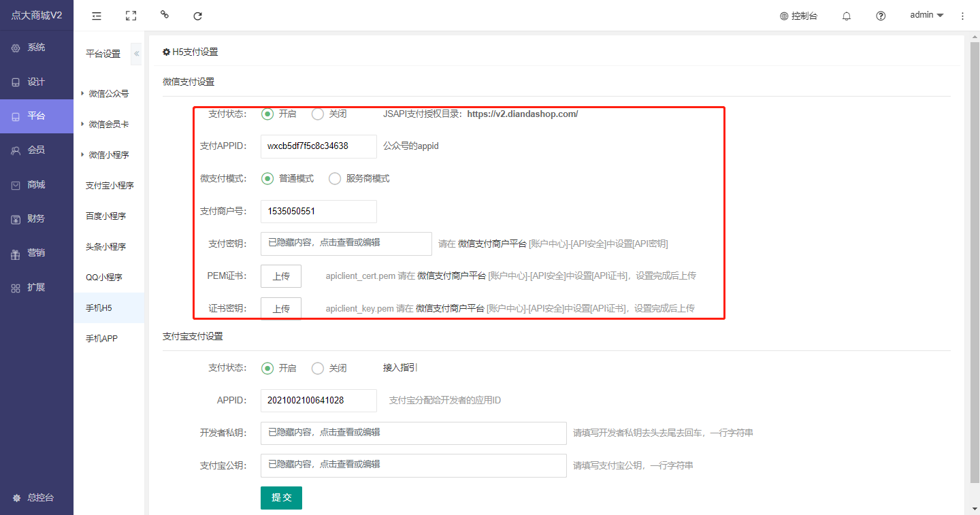Viewport: 980px width, 515px height.
Task: Click the menu collapse icon in top bar
Action: point(97,16)
